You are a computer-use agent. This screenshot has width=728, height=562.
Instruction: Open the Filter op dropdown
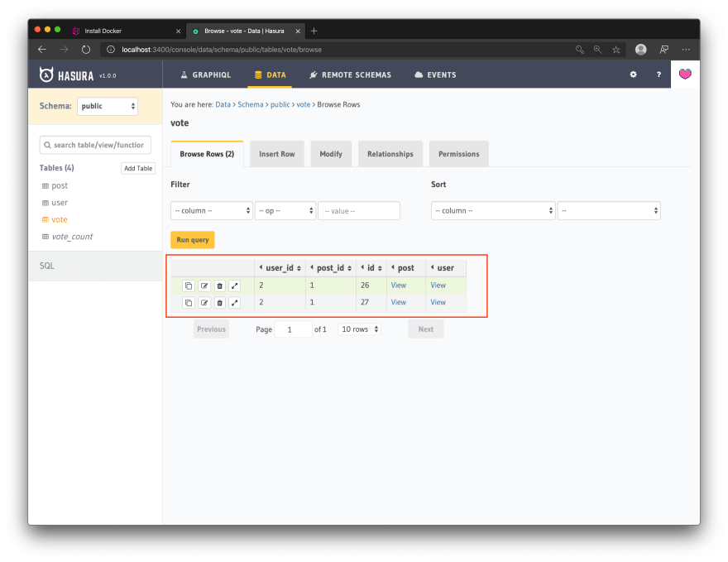tap(285, 210)
